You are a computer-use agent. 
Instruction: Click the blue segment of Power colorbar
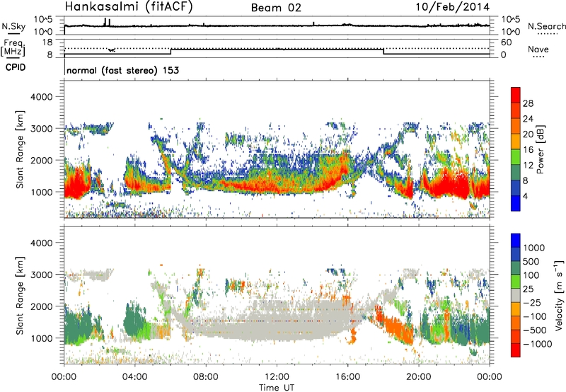pos(516,203)
